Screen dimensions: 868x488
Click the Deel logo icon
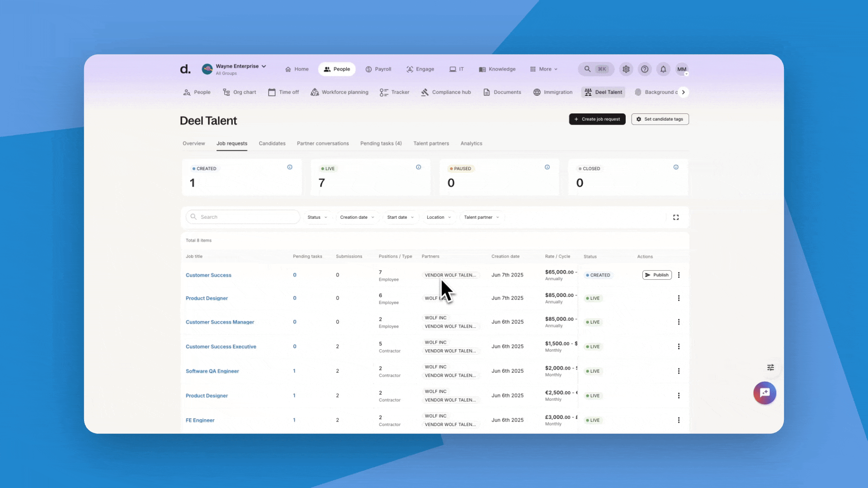click(x=185, y=69)
